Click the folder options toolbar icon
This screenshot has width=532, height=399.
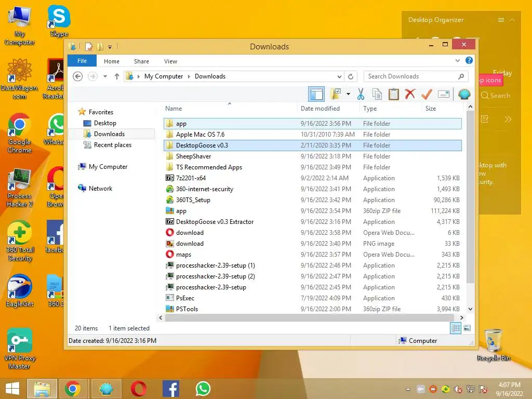coord(336,94)
